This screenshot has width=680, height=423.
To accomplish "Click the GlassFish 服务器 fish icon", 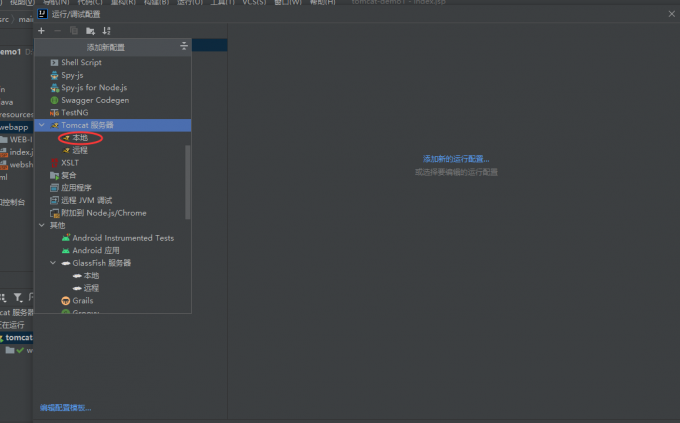I will (x=65, y=263).
